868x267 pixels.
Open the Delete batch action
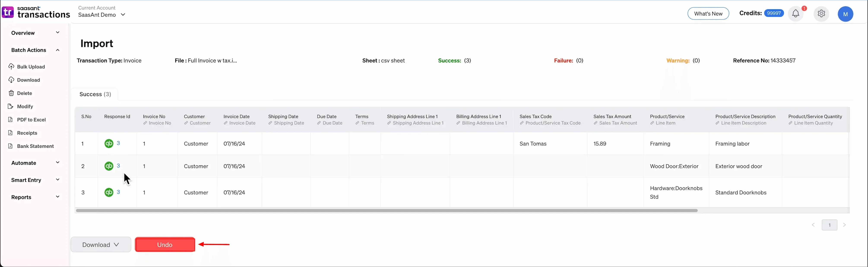point(24,93)
